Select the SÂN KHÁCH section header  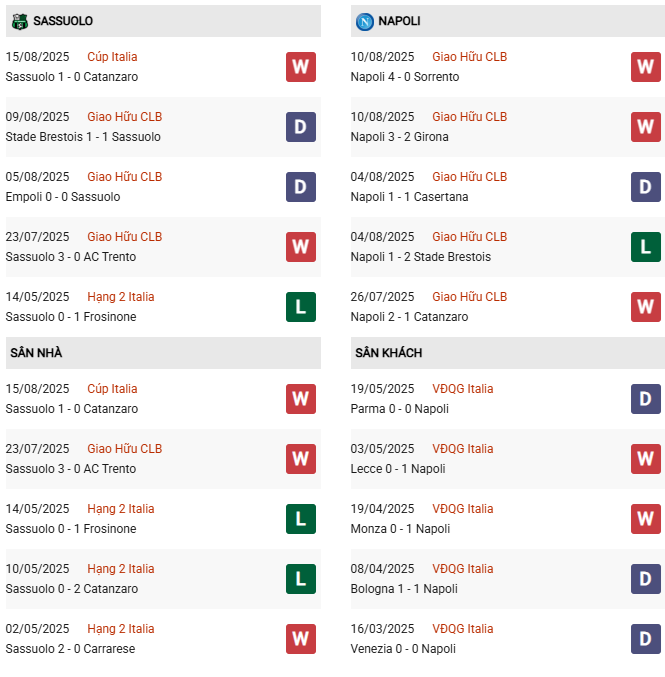click(387, 353)
